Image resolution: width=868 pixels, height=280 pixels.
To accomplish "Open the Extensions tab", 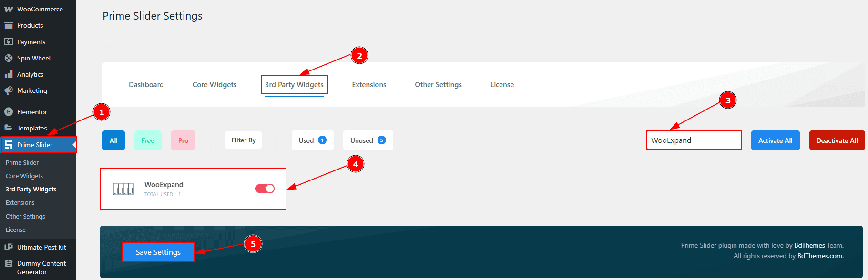I will coord(369,85).
